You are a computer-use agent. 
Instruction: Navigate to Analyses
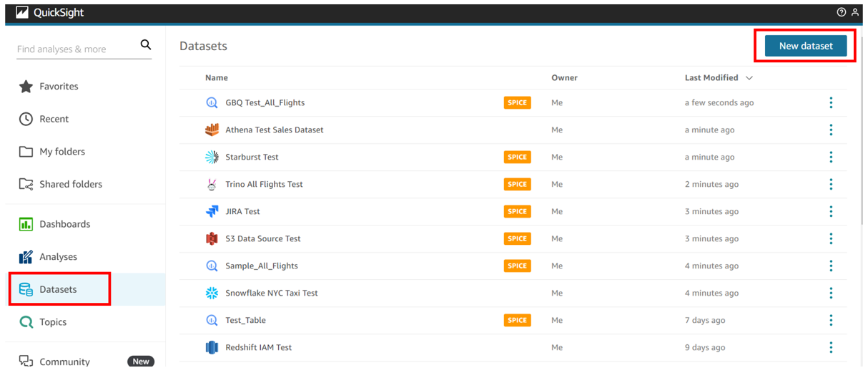(x=59, y=257)
